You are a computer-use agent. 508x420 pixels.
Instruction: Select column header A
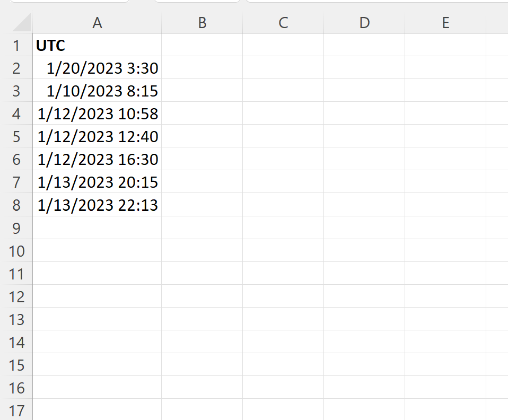coord(97,23)
